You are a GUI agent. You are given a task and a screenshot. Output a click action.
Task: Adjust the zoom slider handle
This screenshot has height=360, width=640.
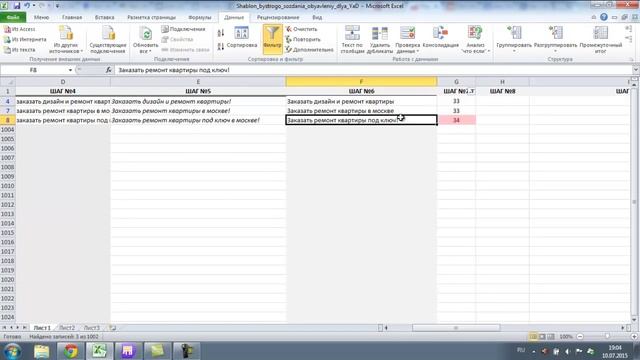tap(607, 337)
